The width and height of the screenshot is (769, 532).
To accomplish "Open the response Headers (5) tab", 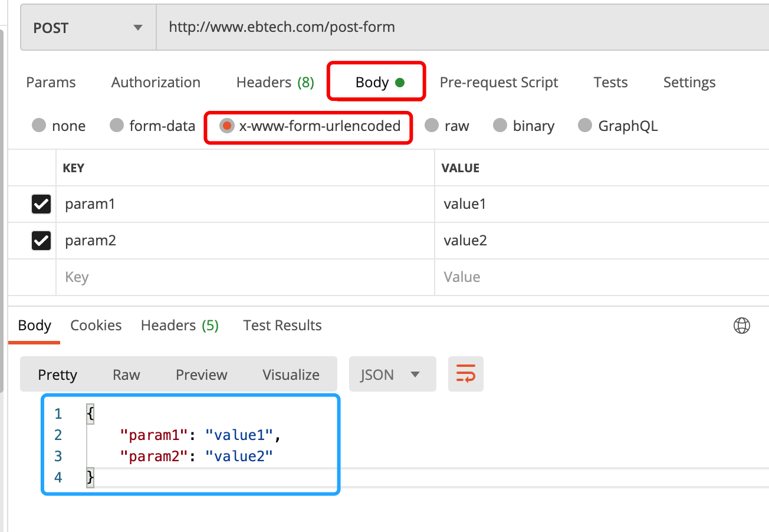I will [180, 326].
